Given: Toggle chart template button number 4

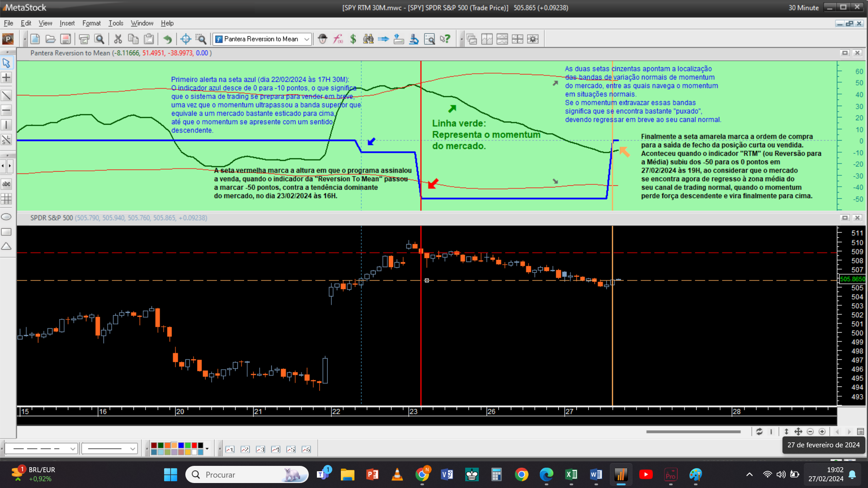Looking at the screenshot, I should pyautogui.click(x=275, y=449).
